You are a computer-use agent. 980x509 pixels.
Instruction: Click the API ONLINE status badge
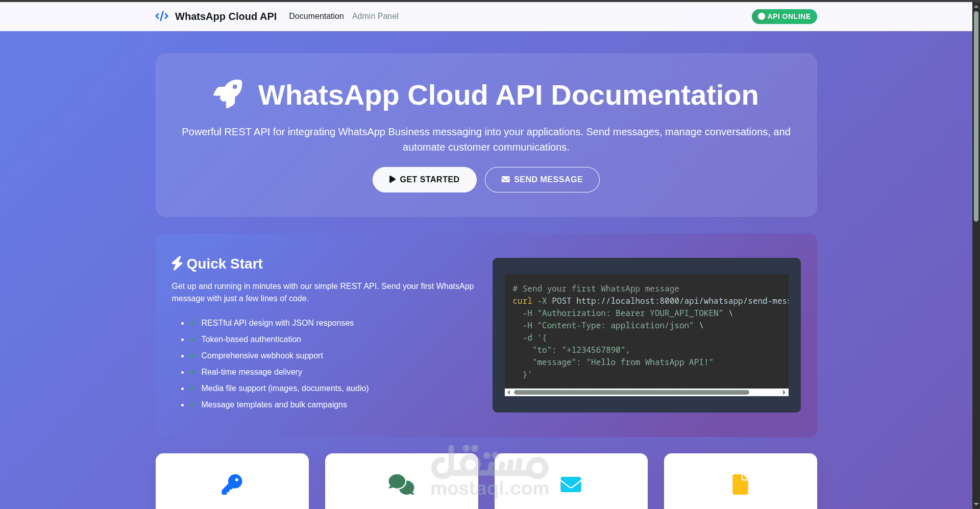[784, 16]
